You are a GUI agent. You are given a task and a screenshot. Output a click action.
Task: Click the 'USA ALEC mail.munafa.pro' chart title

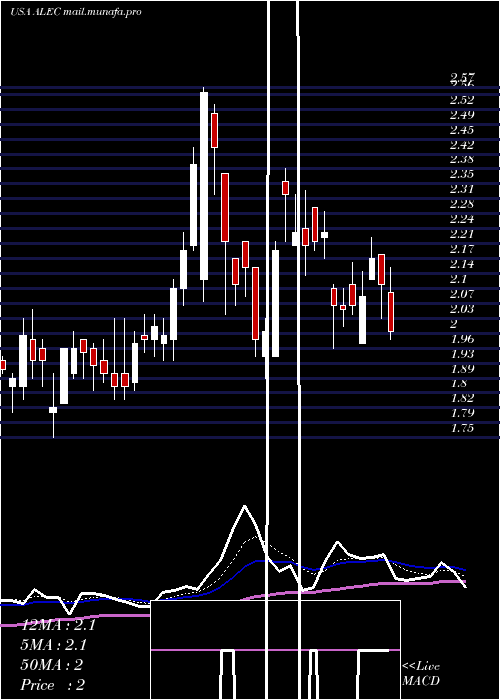(x=75, y=12)
